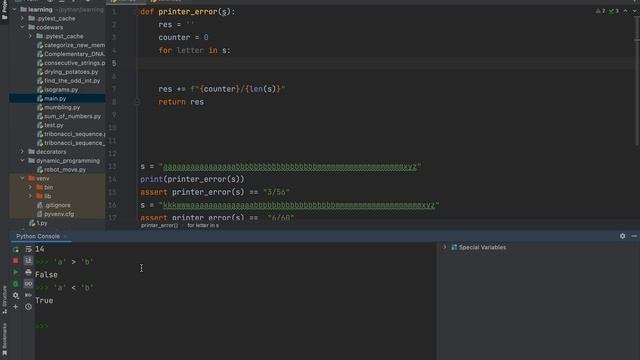Click 'return res' line in editor
The height and width of the screenshot is (360, 640).
181,102
